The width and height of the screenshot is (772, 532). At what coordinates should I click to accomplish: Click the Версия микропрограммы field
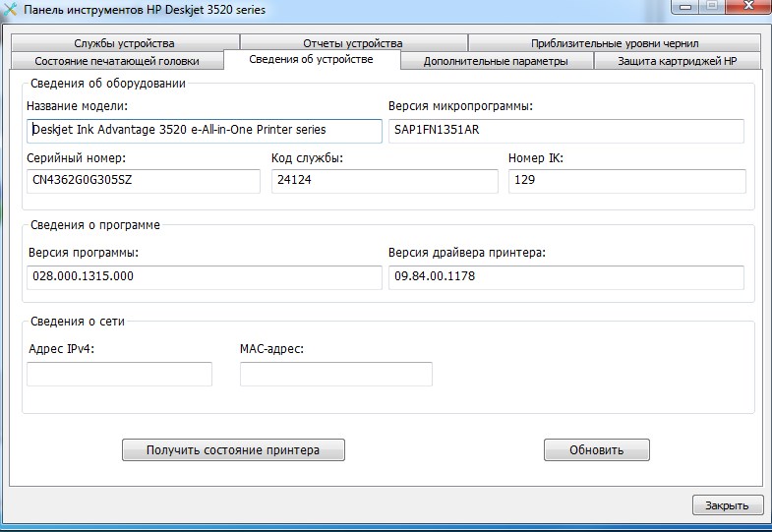(x=565, y=130)
